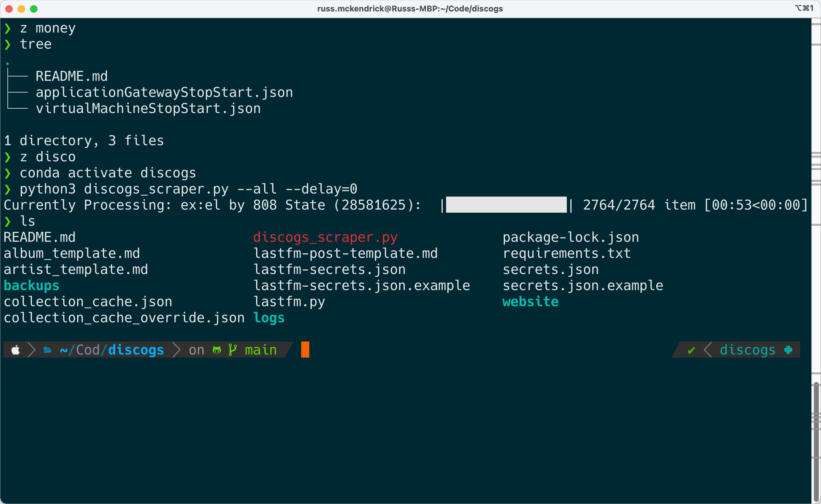Click the green prompt arrow before ls

tap(8, 221)
